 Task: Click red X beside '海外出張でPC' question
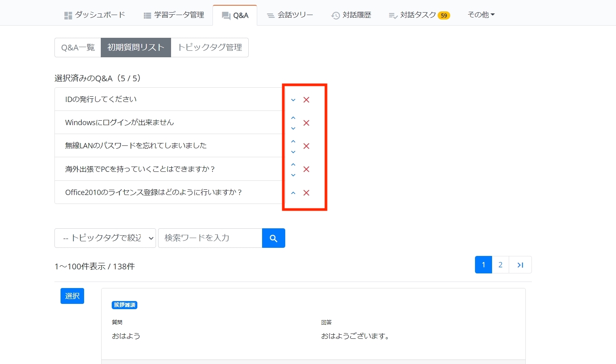point(306,169)
